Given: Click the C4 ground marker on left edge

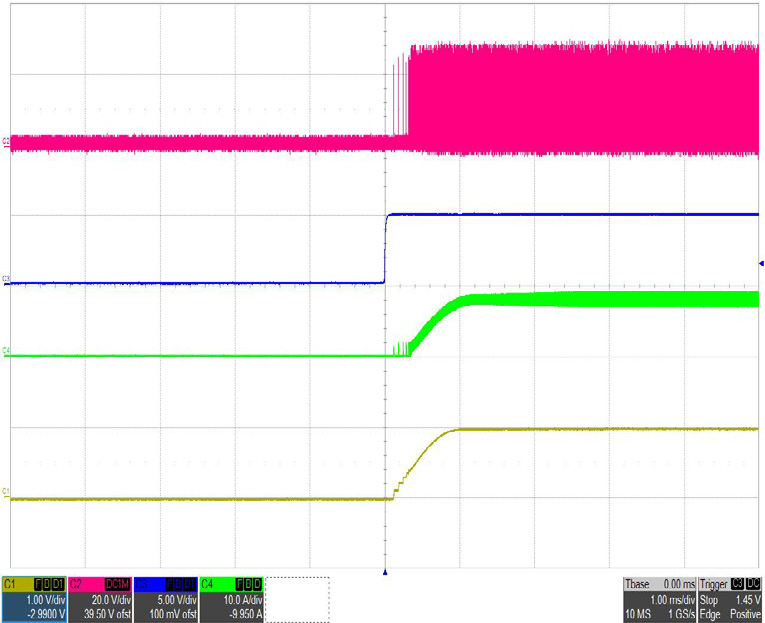Looking at the screenshot, I should pyautogui.click(x=8, y=351).
